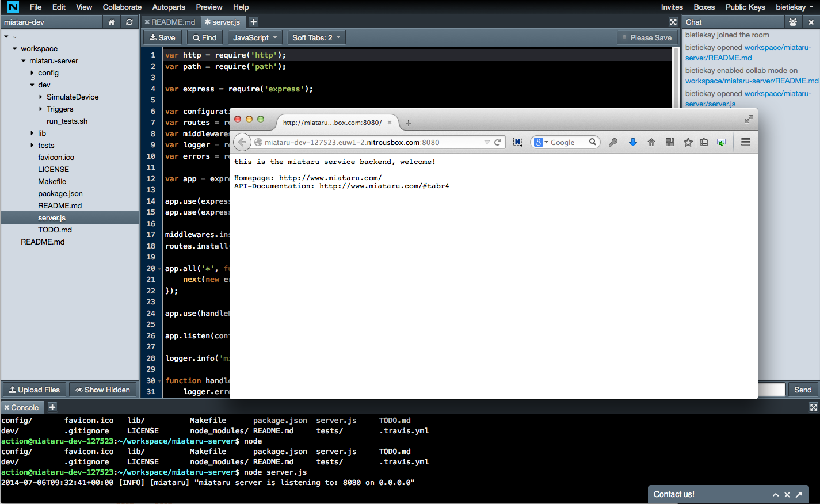
Task: Collapse the workspace folder
Action: [15, 49]
